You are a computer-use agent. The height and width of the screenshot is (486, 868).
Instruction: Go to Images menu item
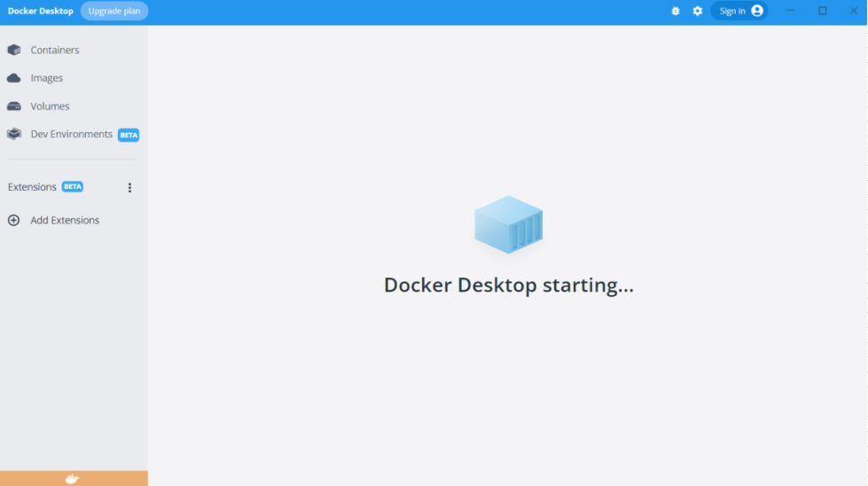point(46,78)
